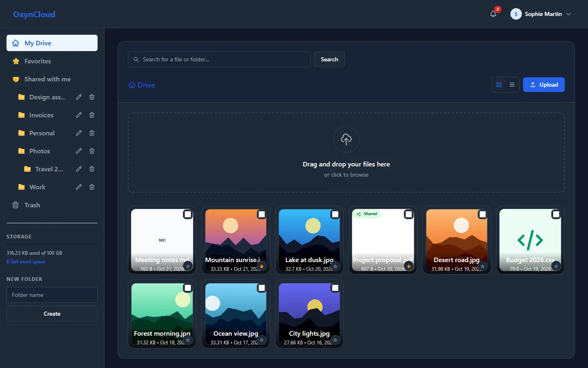This screenshot has height=368, width=588.
Task: Edit the Travel 2... subfolder name
Action: 79,169
